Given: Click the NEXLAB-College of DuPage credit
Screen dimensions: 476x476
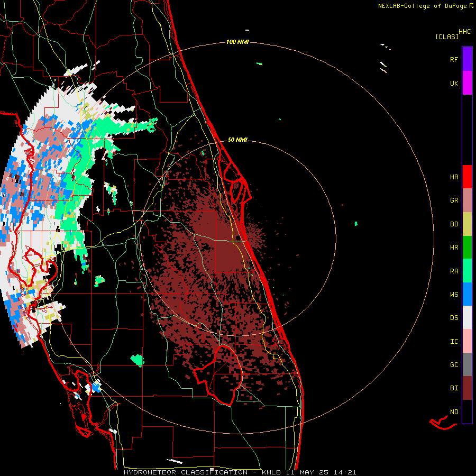Looking at the screenshot, I should [x=422, y=6].
